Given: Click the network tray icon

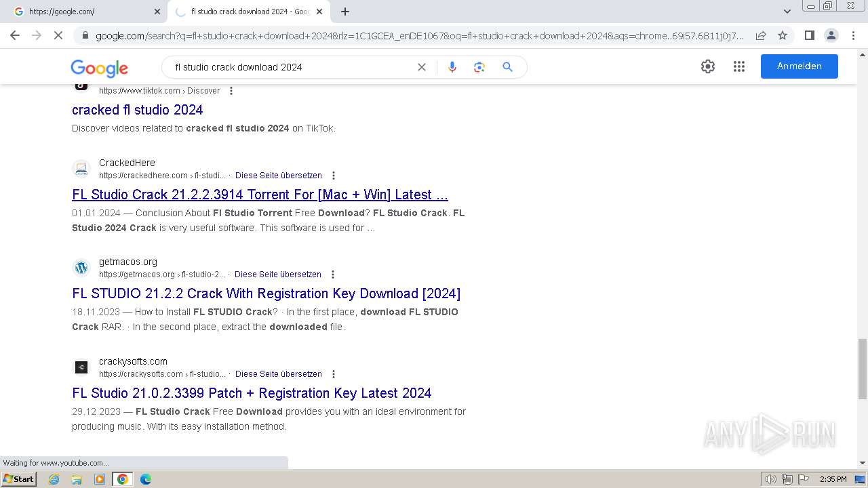Looking at the screenshot, I should tap(787, 479).
